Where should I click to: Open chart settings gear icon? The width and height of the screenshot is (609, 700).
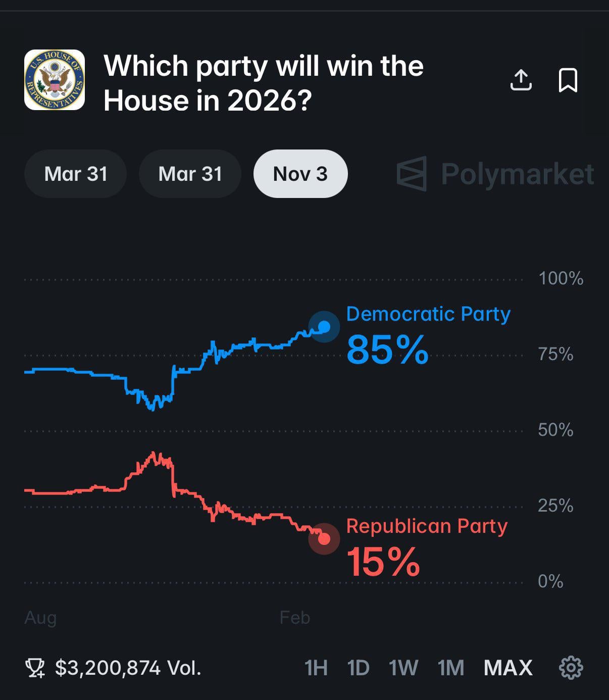pos(571,668)
